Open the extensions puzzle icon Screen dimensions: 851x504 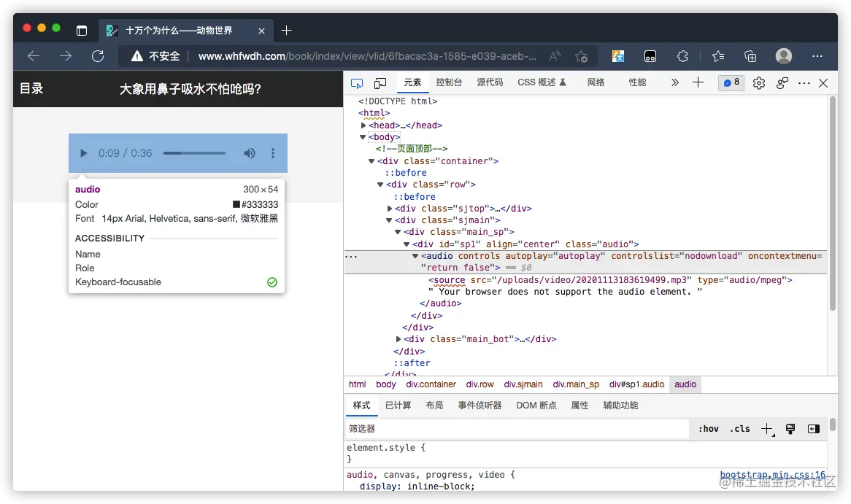click(682, 56)
